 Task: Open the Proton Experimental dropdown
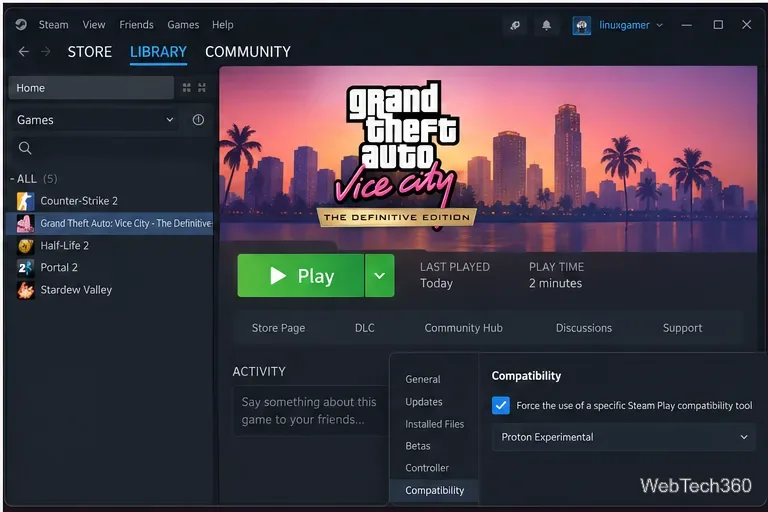pyautogui.click(x=624, y=437)
